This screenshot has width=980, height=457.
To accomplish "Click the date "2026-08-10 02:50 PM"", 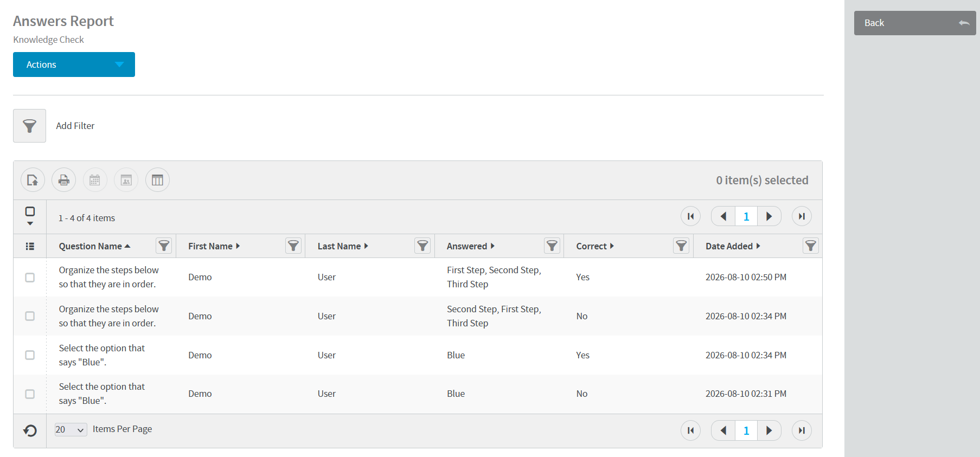I will (x=746, y=277).
